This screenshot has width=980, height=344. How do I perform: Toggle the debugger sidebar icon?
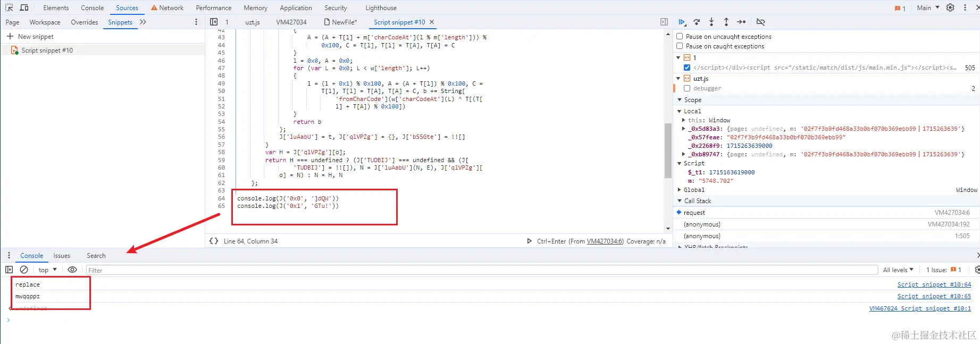(664, 22)
